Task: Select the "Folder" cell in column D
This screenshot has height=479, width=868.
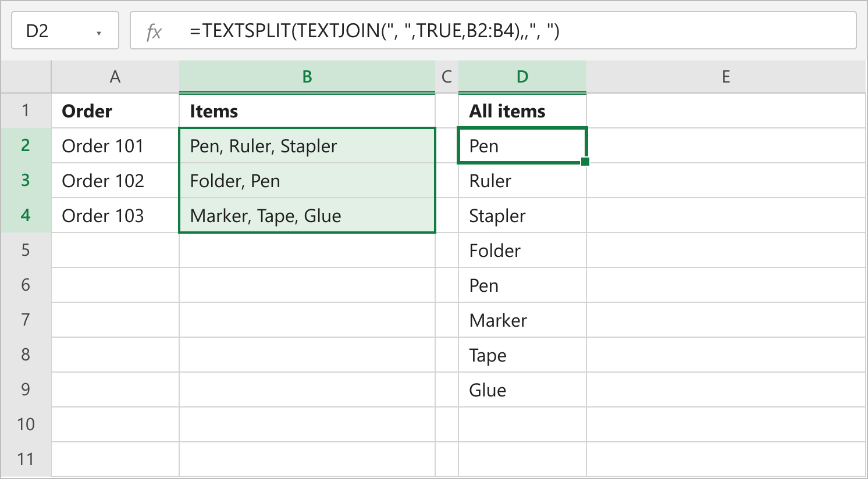Action: pyautogui.click(x=522, y=250)
